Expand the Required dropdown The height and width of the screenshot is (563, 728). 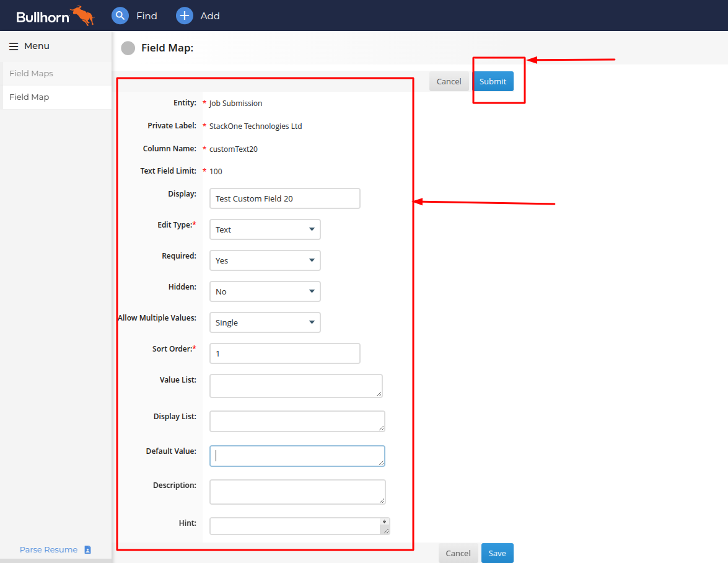tap(265, 260)
